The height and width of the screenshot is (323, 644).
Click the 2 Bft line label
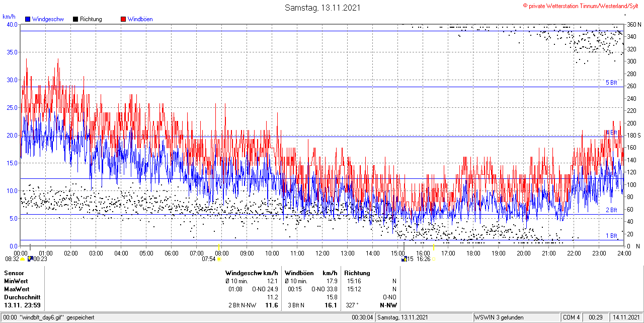coord(611,210)
